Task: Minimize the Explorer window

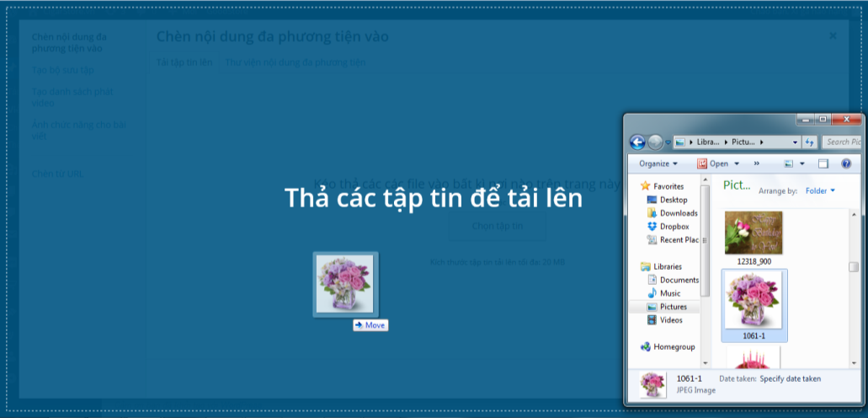Action: [806, 119]
